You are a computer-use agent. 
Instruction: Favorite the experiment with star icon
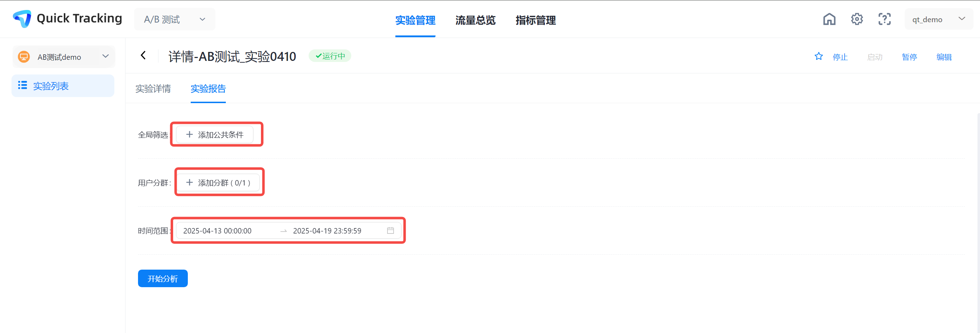819,57
